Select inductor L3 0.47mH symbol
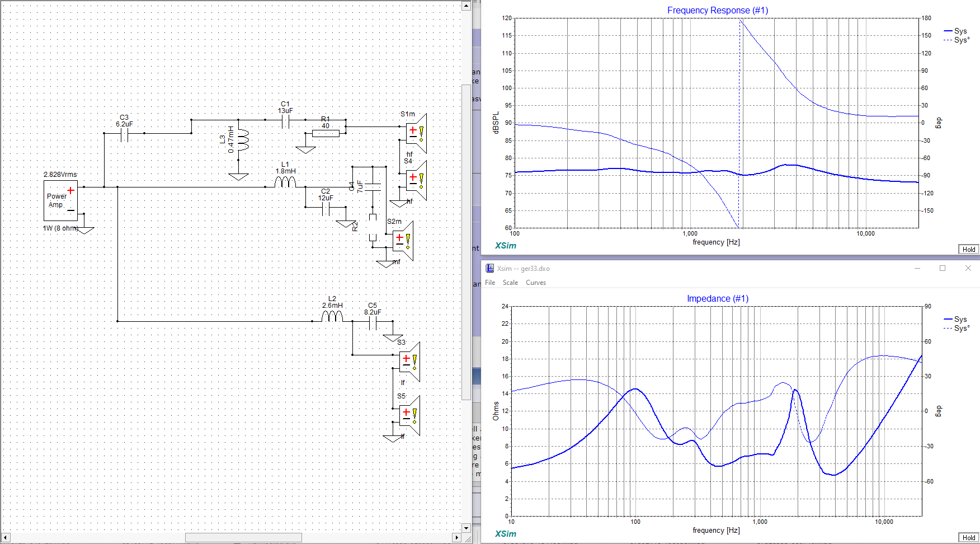980x544 pixels. pos(243,139)
